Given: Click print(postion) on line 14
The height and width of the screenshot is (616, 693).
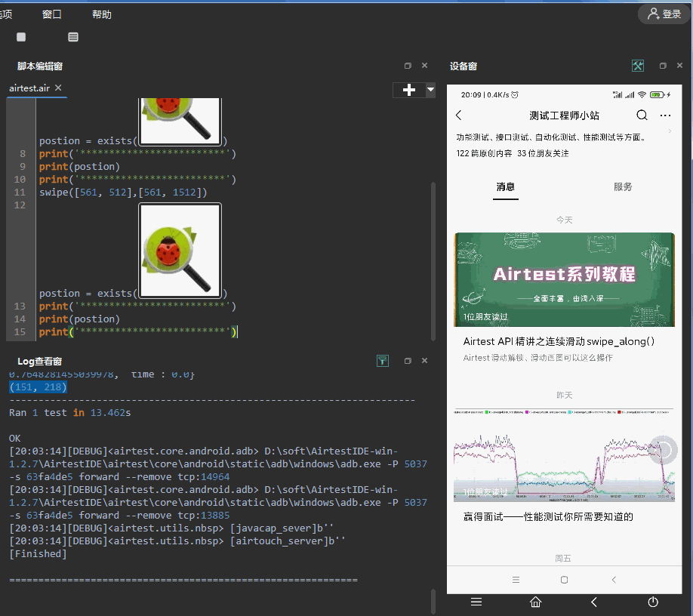Looking at the screenshot, I should 79,319.
